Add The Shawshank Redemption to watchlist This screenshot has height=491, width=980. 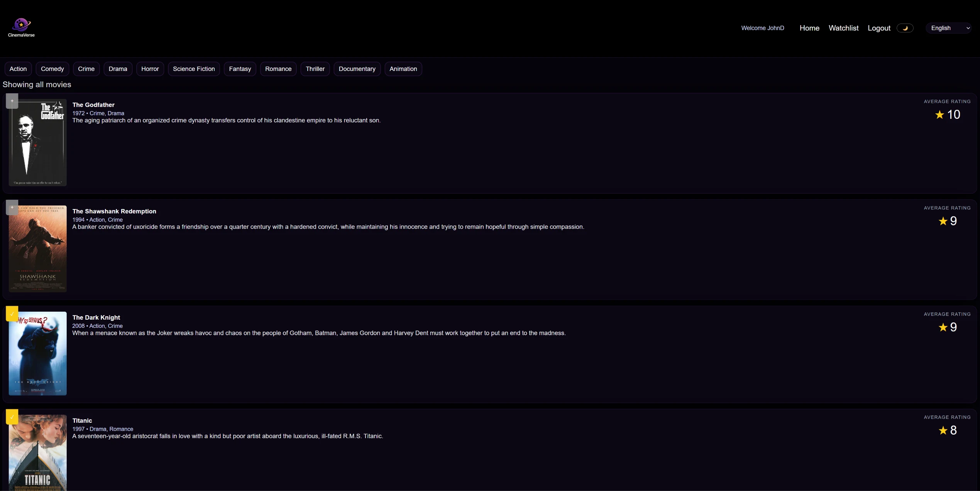tap(12, 208)
